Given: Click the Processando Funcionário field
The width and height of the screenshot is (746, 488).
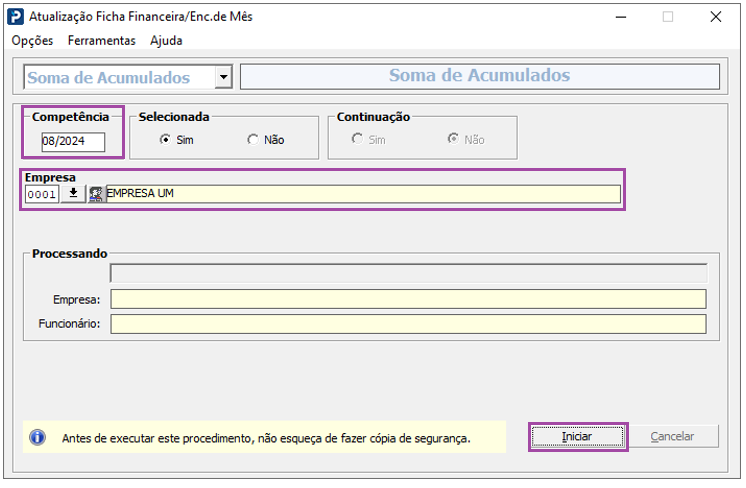Looking at the screenshot, I should tap(408, 324).
